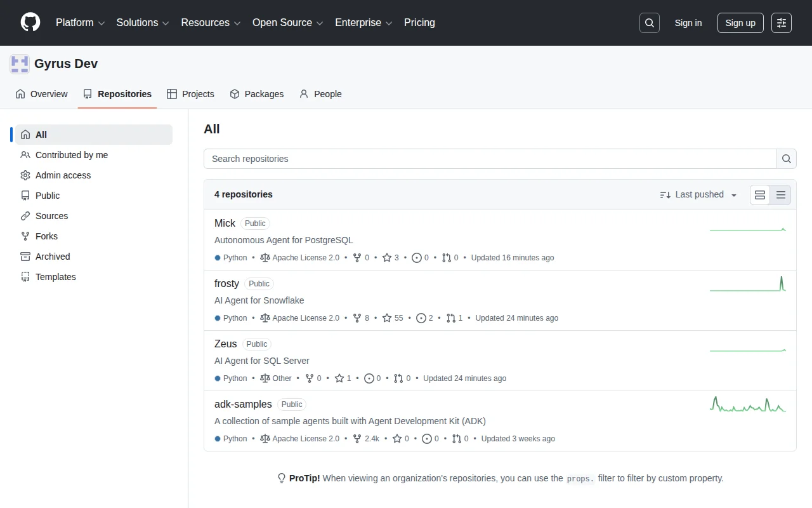Image resolution: width=812 pixels, height=508 pixels.
Task: Select the All filter in sidebar
Action: [x=94, y=135]
